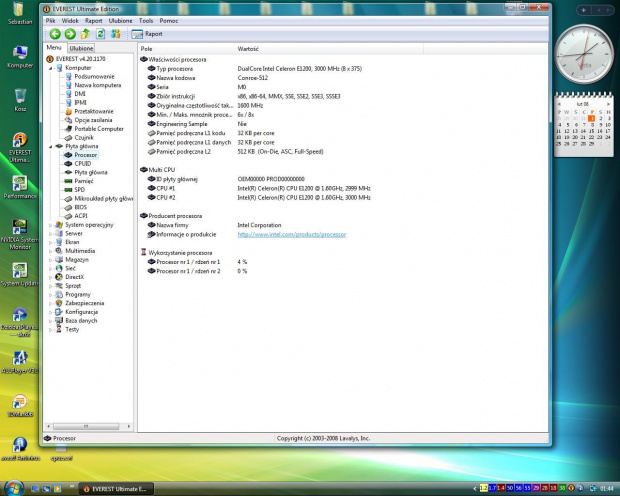
Task: Switch to the Ulubione tab in the sidebar
Action: pyautogui.click(x=81, y=48)
